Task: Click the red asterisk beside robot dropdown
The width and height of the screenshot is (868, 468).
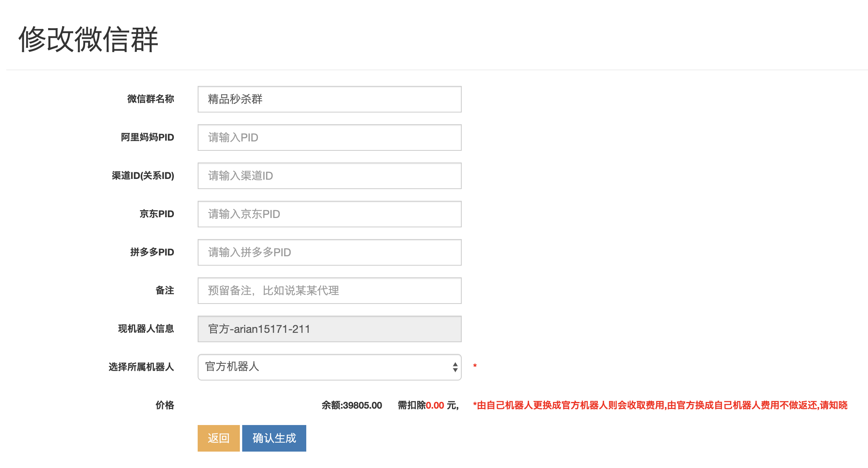Action: tap(475, 366)
